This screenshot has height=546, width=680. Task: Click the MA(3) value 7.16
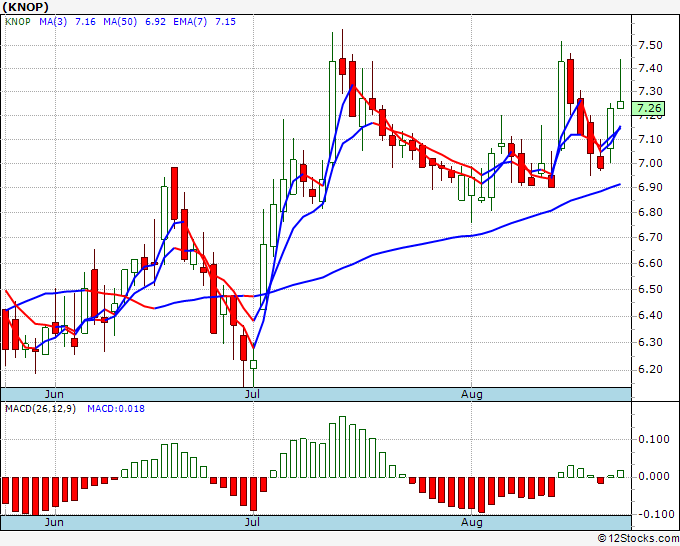coord(85,22)
